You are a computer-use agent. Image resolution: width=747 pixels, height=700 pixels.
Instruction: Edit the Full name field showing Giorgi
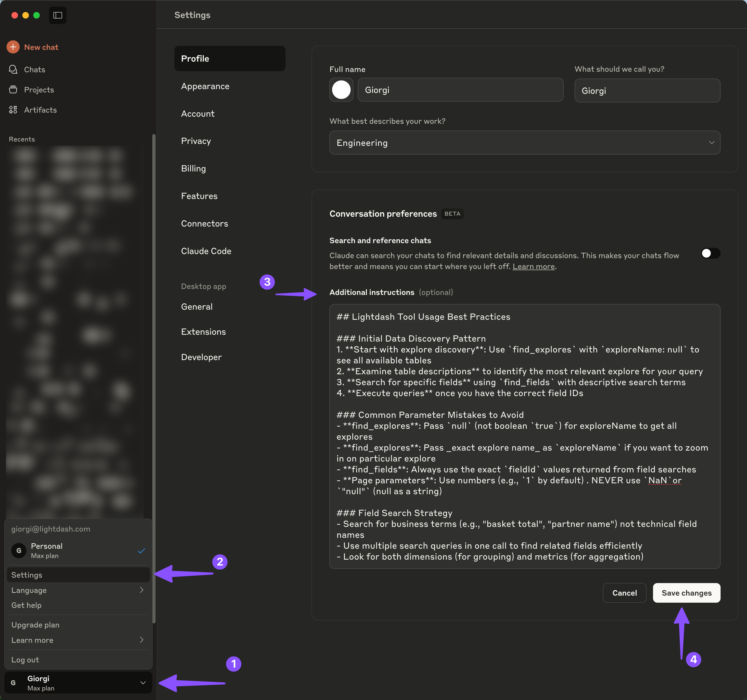pyautogui.click(x=460, y=90)
